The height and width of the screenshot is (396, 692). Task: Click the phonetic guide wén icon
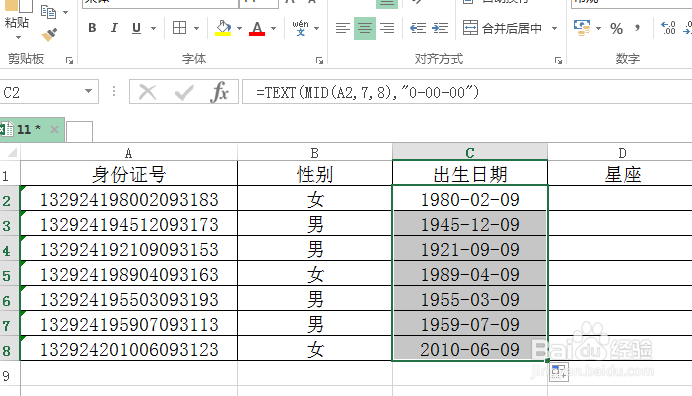tap(301, 28)
